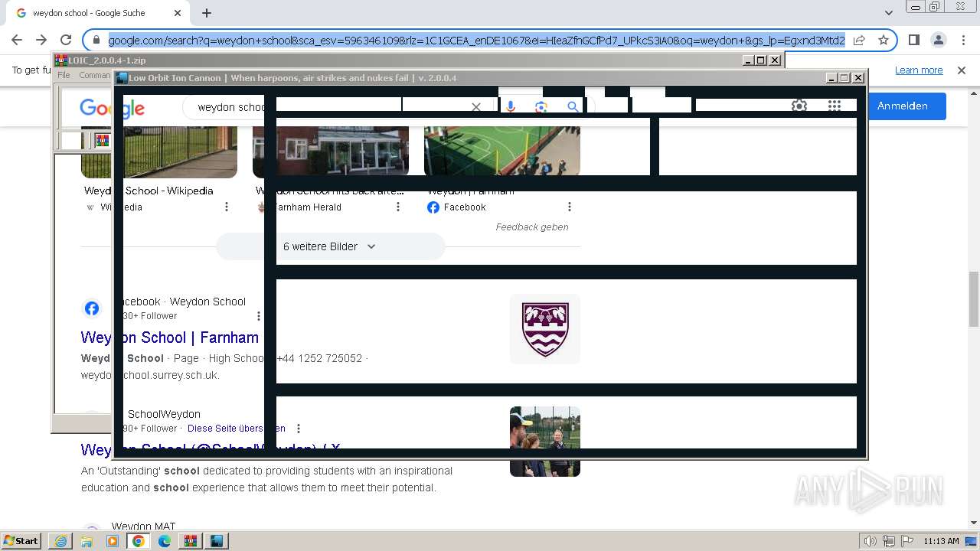Go back in Chrome
Image resolution: width=980 pixels, height=551 pixels.
click(x=17, y=40)
